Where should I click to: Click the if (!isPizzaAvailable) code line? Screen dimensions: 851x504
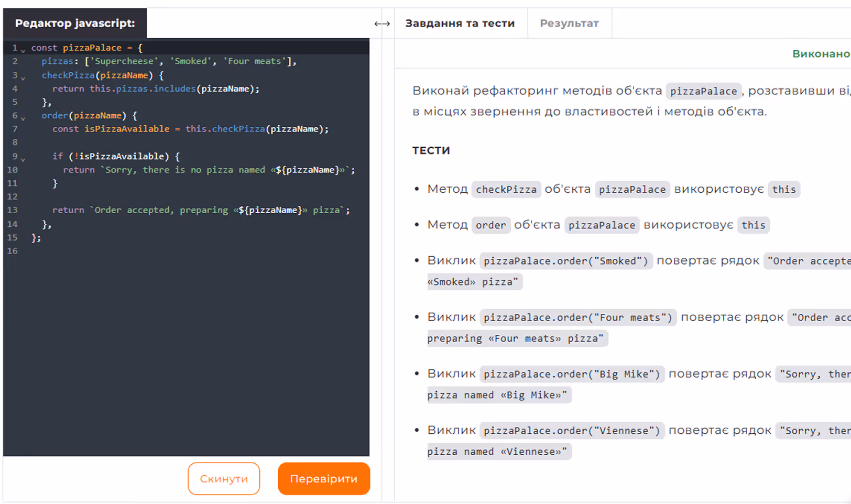(116, 156)
